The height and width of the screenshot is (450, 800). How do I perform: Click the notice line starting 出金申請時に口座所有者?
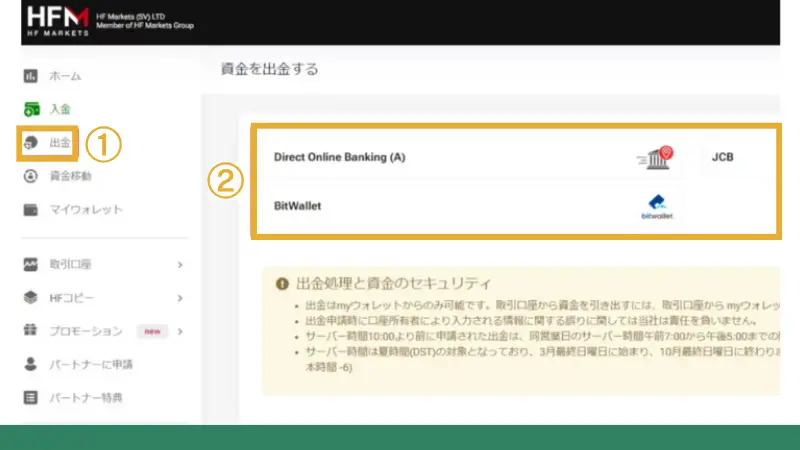pos(531,321)
